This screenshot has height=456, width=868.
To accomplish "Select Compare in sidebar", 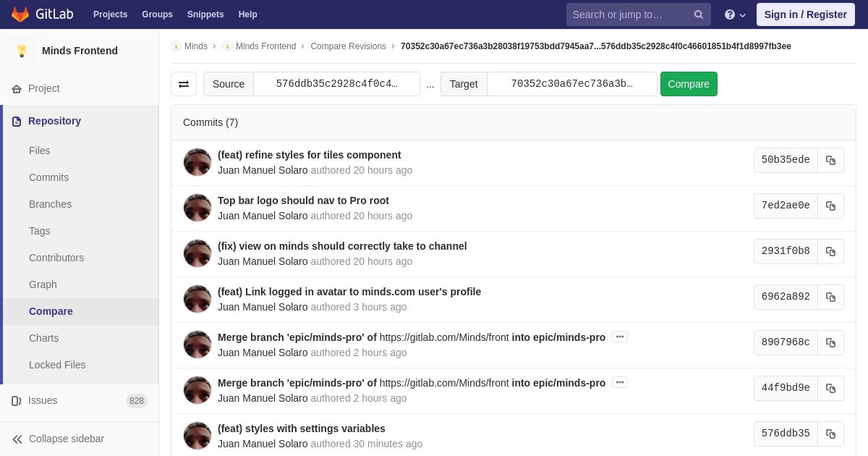I will tap(80, 311).
